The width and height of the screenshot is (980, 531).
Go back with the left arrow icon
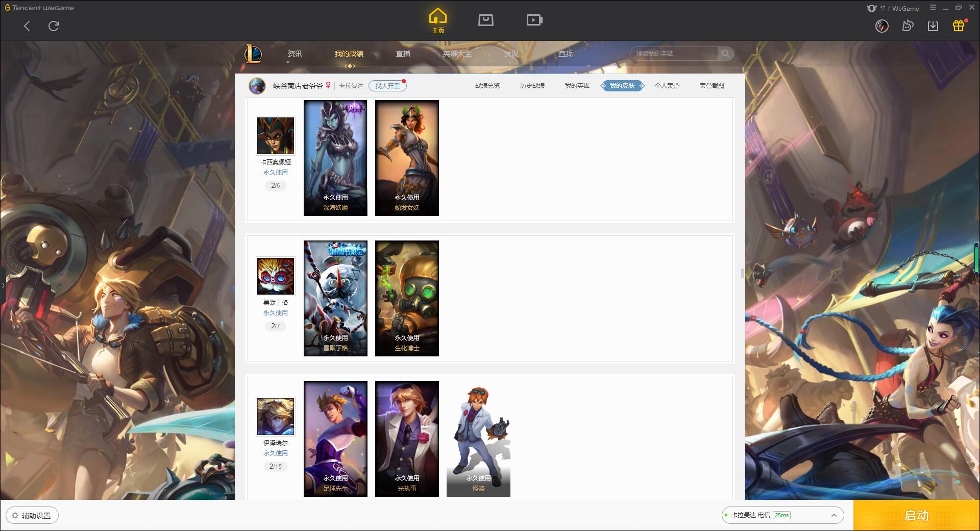27,26
